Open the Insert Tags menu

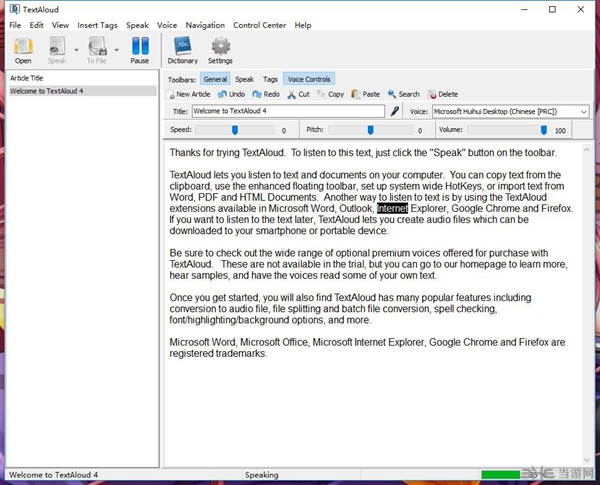[x=97, y=25]
